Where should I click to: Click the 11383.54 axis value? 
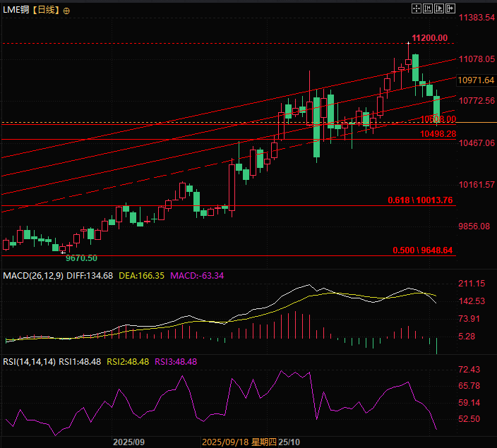click(477, 18)
